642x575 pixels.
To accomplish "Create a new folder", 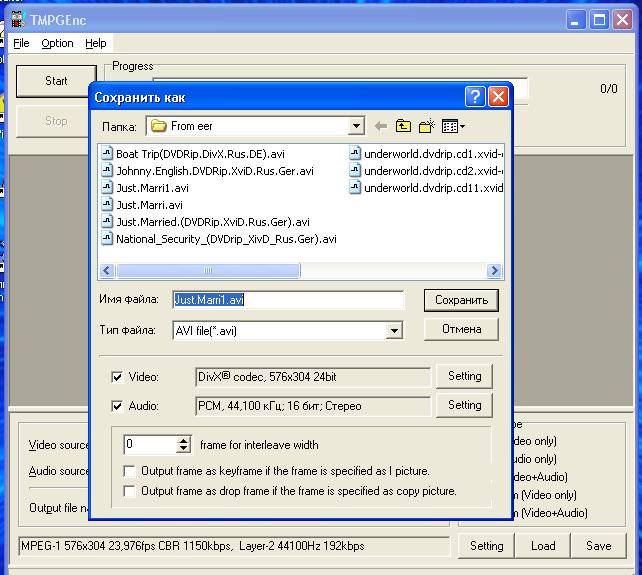I will [x=427, y=126].
